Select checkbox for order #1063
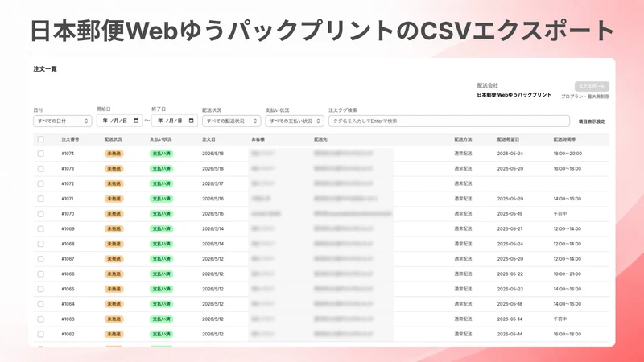 [41, 319]
